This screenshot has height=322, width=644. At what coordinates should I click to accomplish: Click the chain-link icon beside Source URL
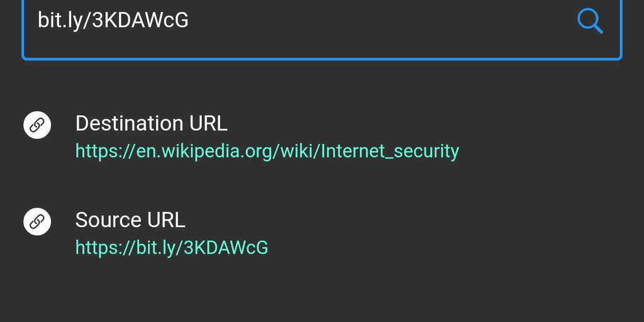click(x=37, y=221)
